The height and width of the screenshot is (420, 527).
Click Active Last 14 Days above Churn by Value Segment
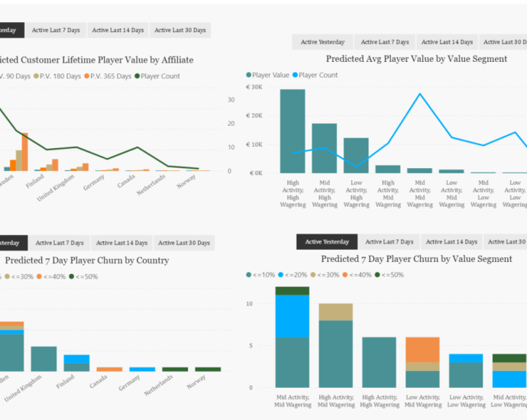[452, 242]
